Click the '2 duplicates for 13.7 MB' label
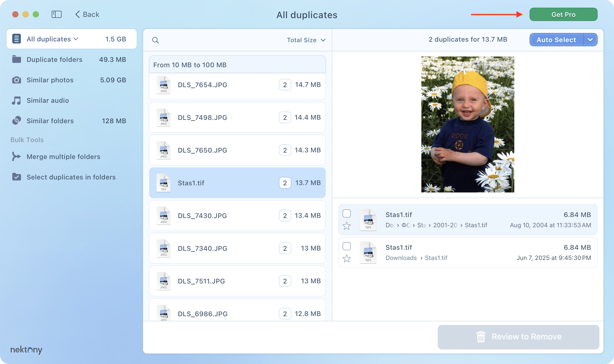 coord(468,39)
